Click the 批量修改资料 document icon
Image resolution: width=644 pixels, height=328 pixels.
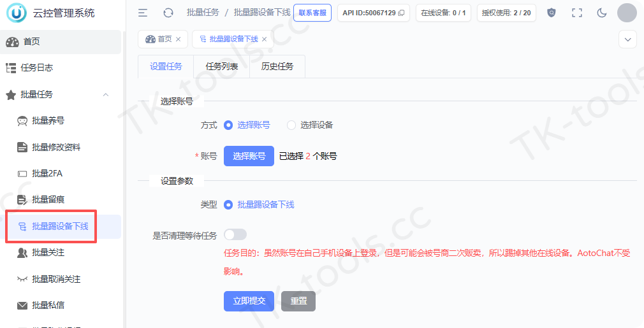pos(22,147)
